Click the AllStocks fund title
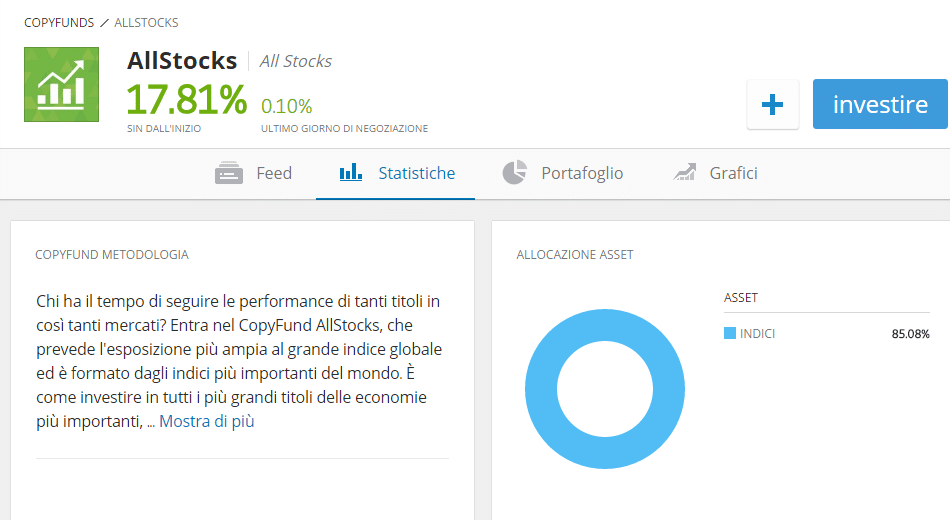The image size is (950, 520). [x=182, y=61]
